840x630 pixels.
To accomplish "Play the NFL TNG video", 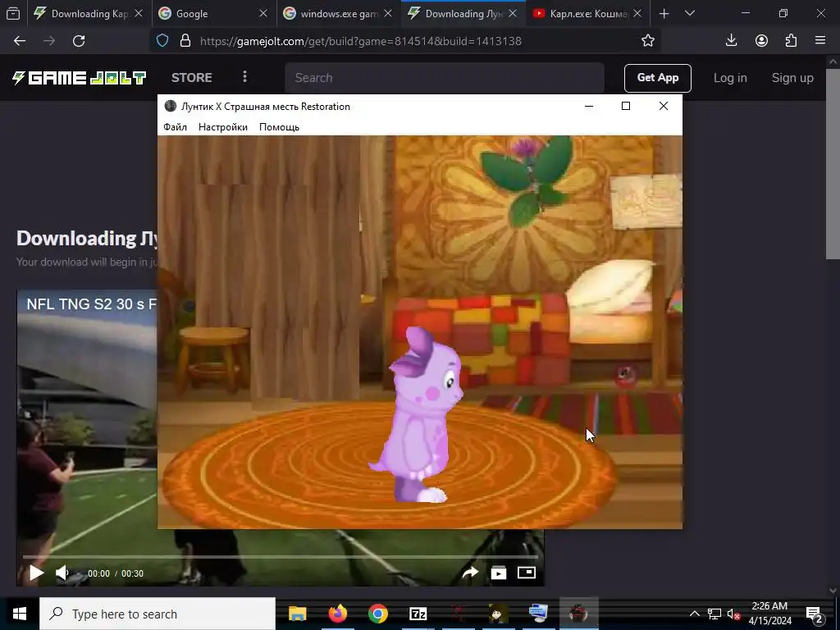I will tap(36, 573).
